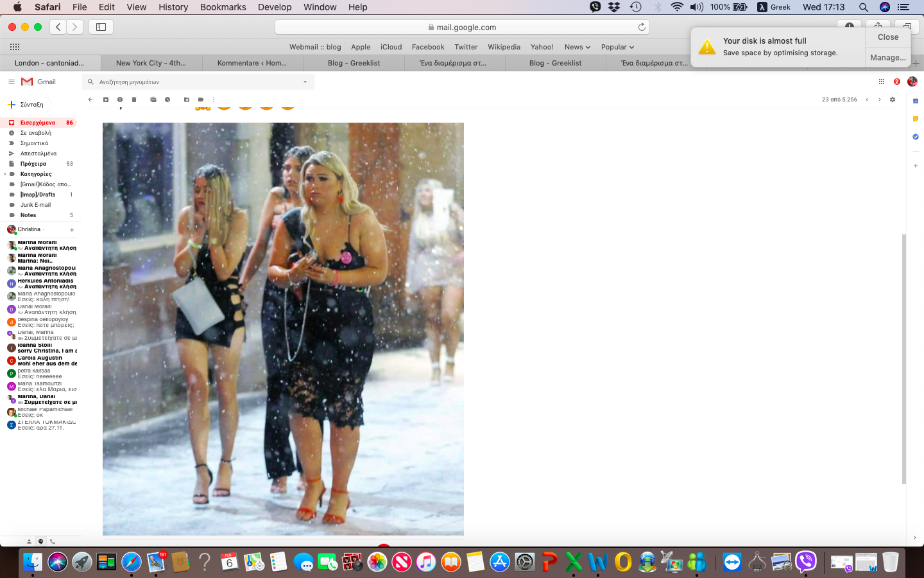Click the Σύνταξη compose button

[x=27, y=104]
